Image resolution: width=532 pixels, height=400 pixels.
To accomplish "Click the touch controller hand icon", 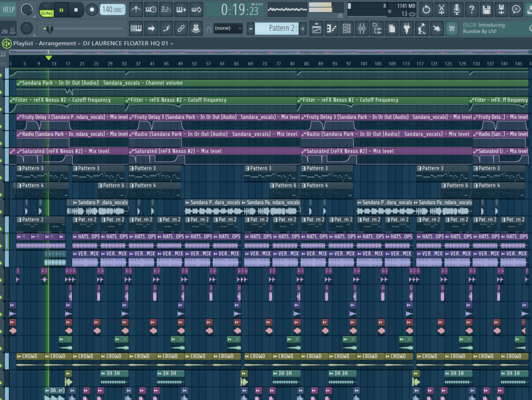I will 437,29.
